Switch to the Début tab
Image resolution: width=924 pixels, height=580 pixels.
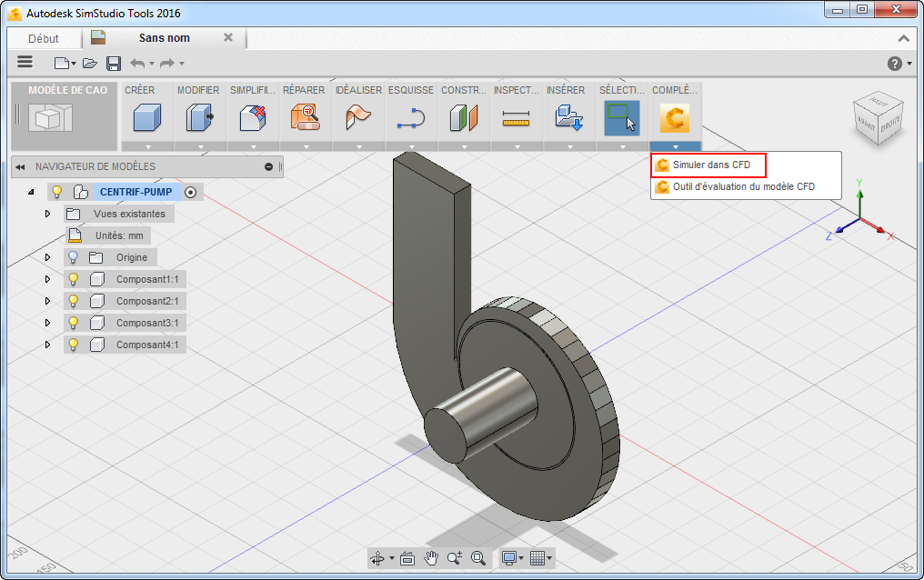point(44,39)
